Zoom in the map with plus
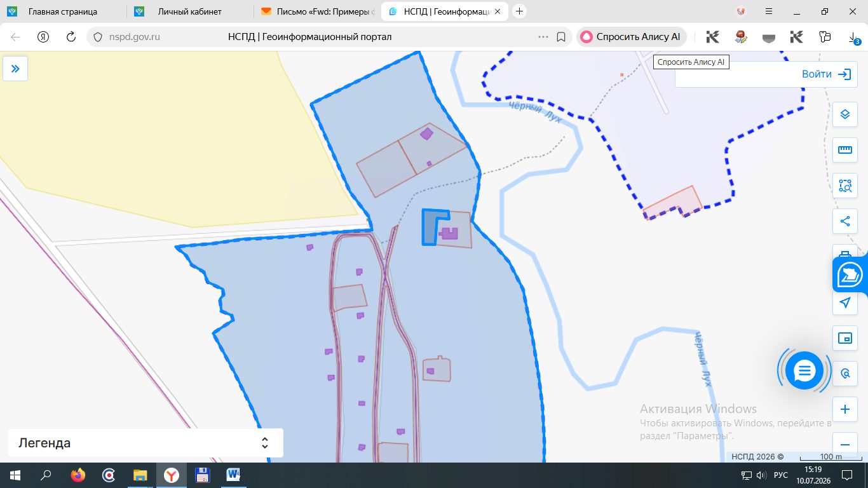 844,409
